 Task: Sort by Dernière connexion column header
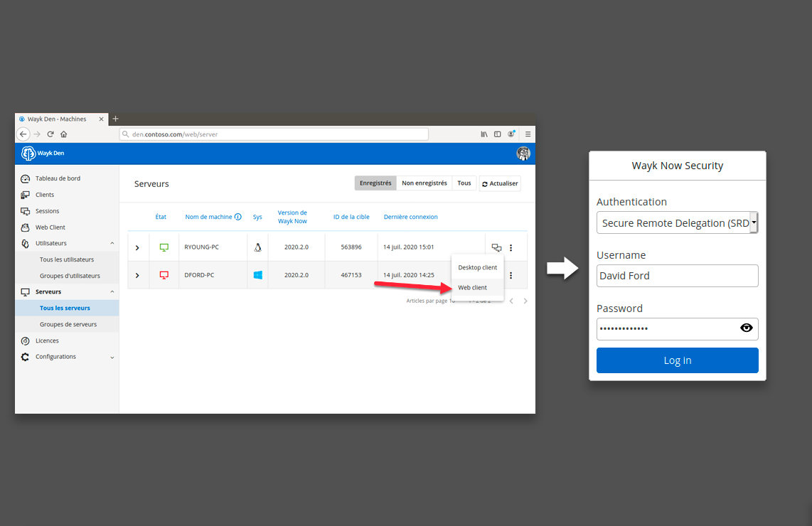pos(411,217)
